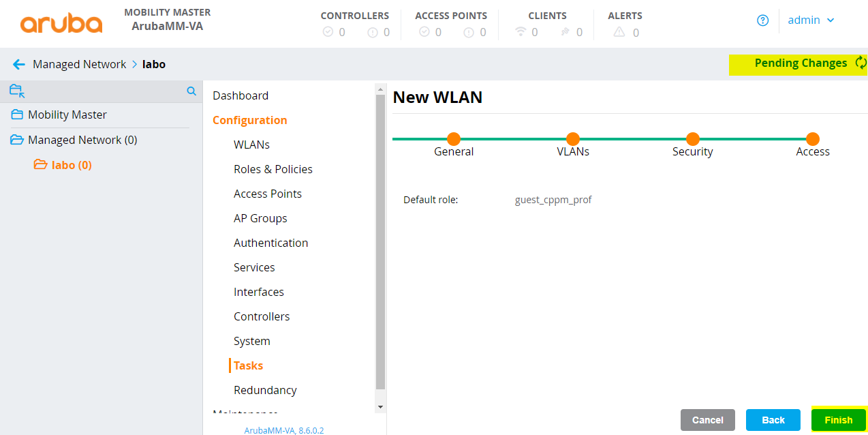Image resolution: width=868 pixels, height=435 pixels.
Task: Open AP Groups page
Action: point(260,218)
